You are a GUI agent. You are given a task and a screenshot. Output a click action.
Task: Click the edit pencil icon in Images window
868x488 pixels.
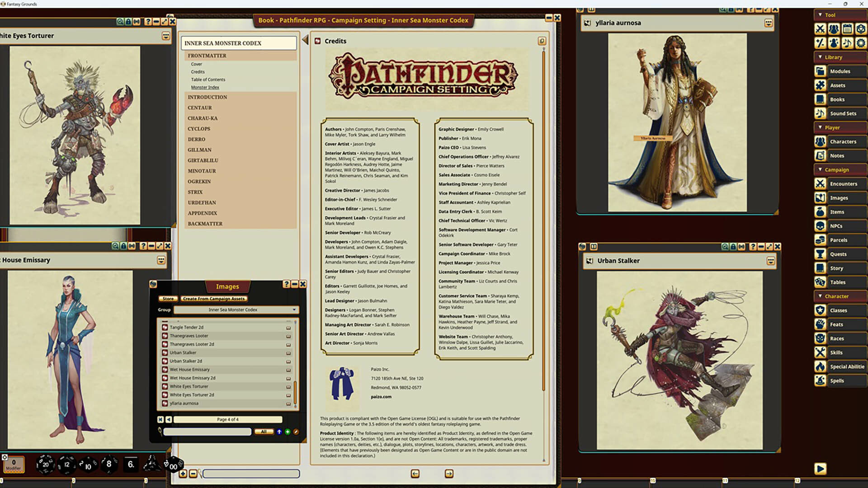coord(296,432)
